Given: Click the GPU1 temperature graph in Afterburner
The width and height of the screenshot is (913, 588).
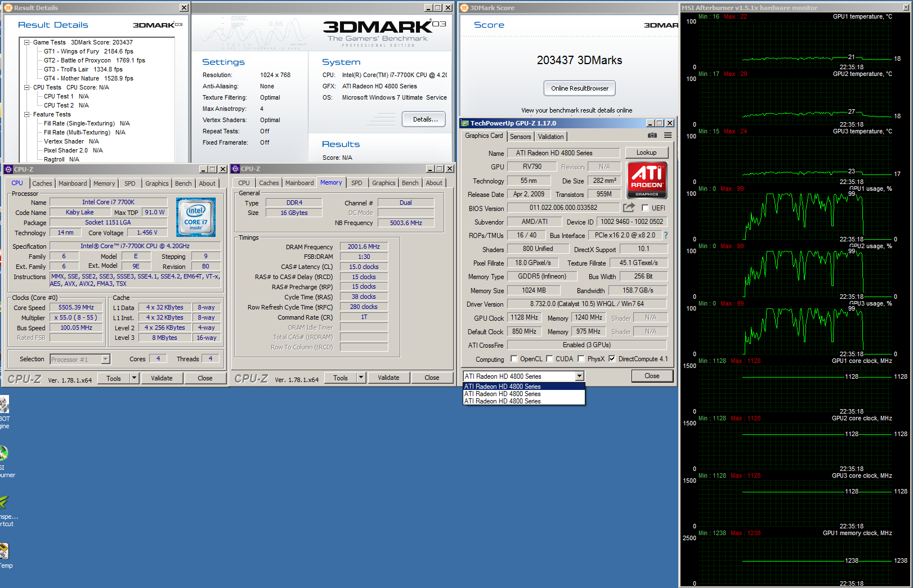Looking at the screenshot, I should click(x=795, y=44).
